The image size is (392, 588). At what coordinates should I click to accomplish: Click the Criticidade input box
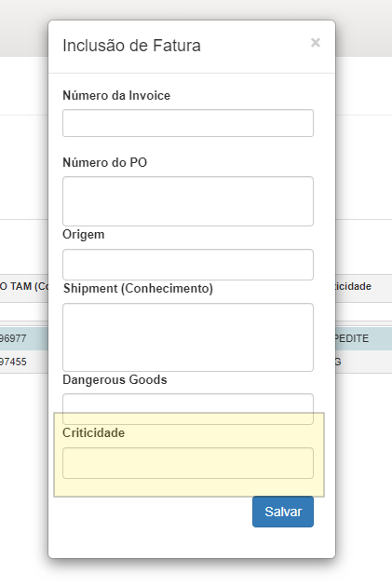click(x=188, y=463)
